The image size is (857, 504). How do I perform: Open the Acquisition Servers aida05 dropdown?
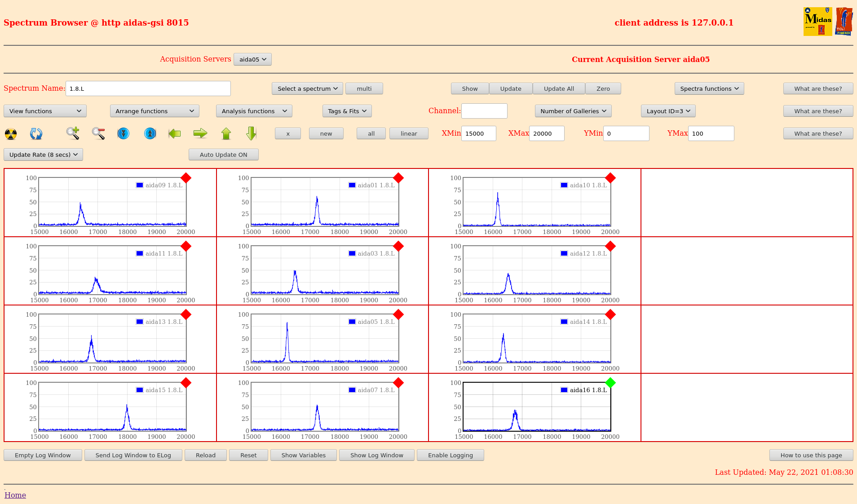tap(252, 59)
